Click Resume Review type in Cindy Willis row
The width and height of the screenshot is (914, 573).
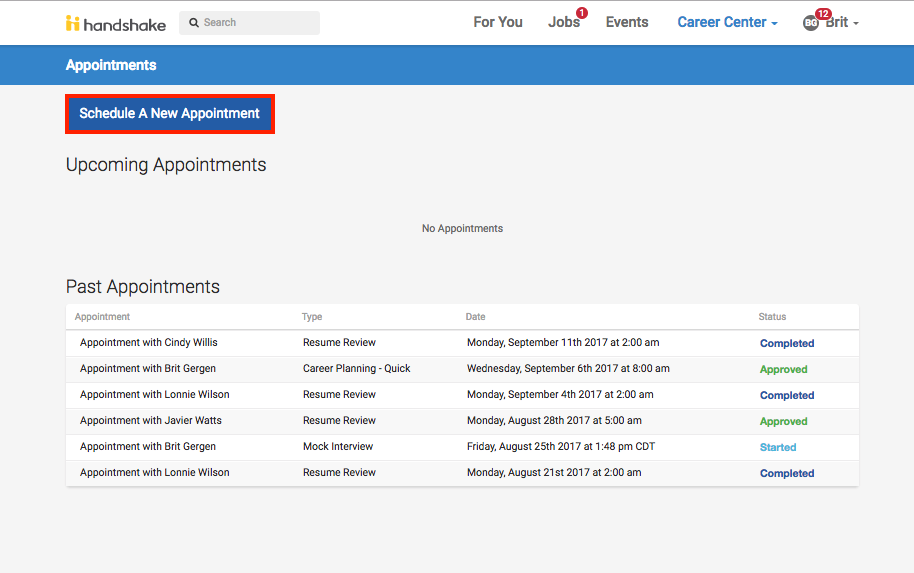pos(339,343)
